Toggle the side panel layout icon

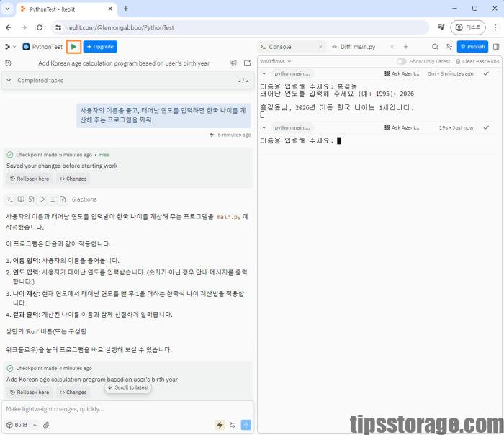(x=496, y=47)
